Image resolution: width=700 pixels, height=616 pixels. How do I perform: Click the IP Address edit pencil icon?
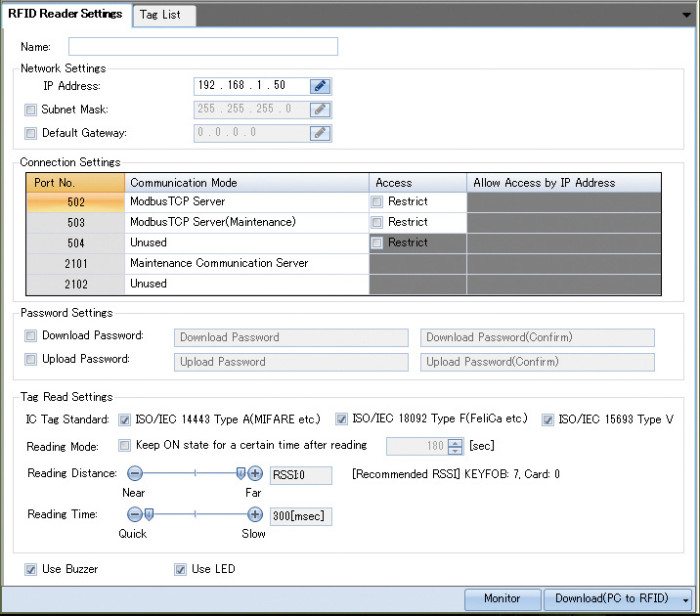pyautogui.click(x=320, y=86)
